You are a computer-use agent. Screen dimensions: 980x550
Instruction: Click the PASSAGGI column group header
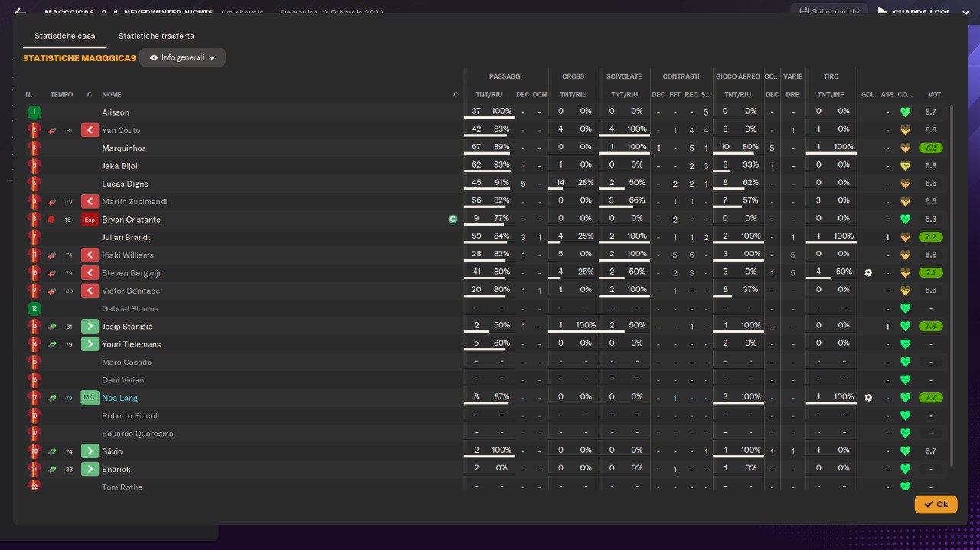click(x=505, y=76)
